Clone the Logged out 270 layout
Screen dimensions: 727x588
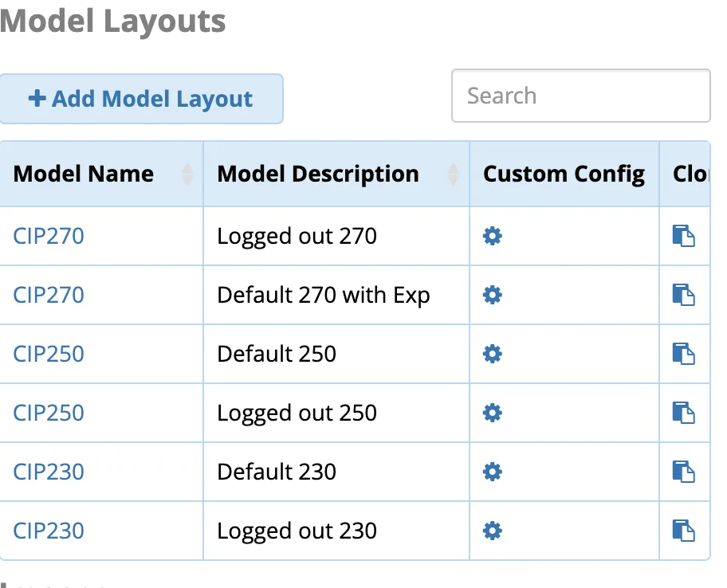click(683, 236)
